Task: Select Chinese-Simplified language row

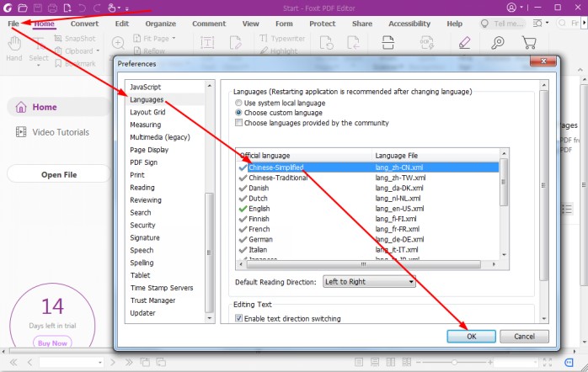Action: tap(368, 167)
